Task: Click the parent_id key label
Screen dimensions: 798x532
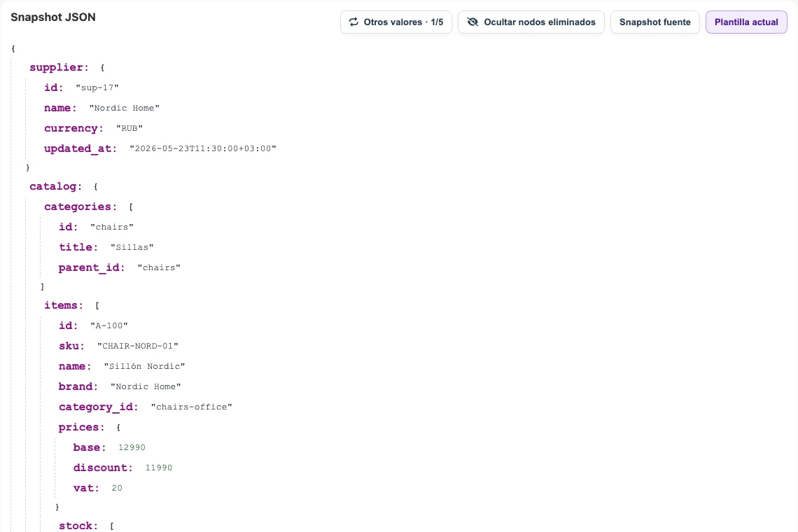Action: tap(92, 268)
